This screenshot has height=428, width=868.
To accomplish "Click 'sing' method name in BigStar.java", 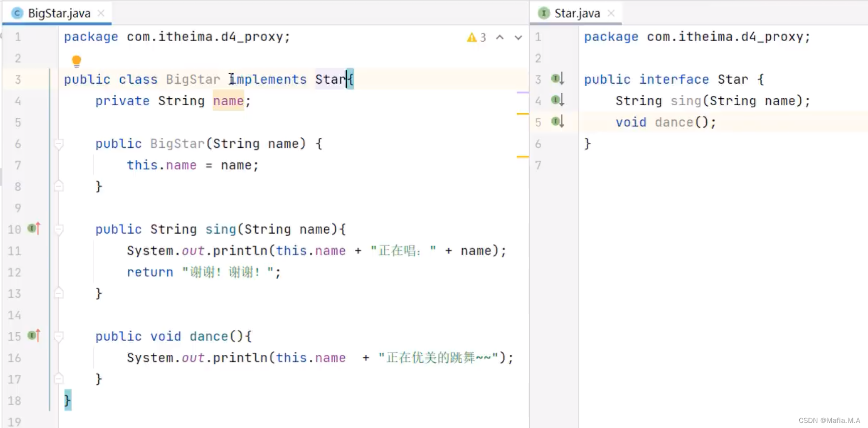I will click(221, 229).
